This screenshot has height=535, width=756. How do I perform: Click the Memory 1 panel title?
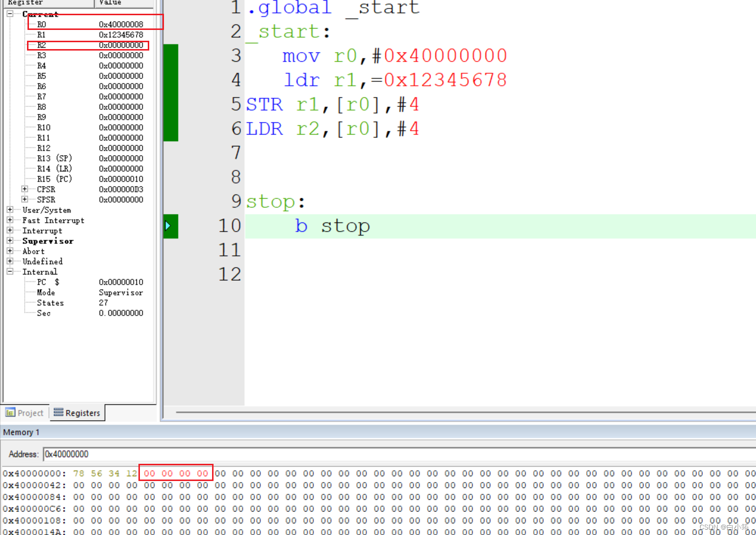pyautogui.click(x=21, y=432)
